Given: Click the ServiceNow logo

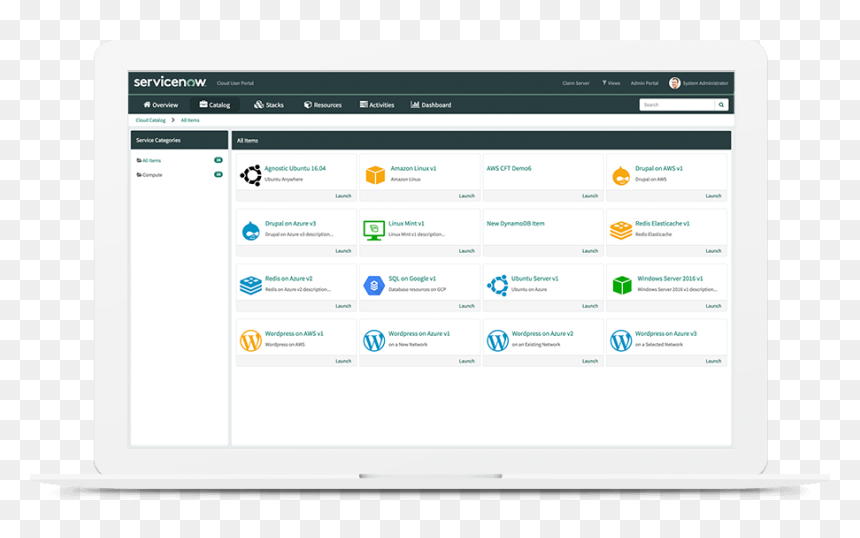Looking at the screenshot, I should coord(170,82).
